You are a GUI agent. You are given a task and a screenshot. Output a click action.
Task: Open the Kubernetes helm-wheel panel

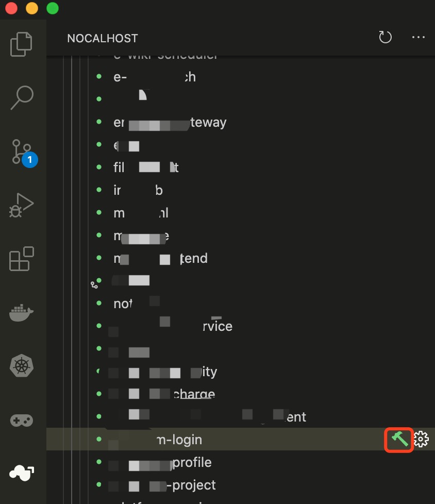point(22,366)
